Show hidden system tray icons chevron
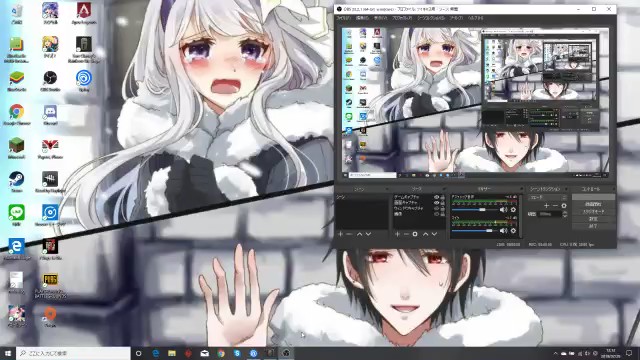The image size is (640, 360). point(556,353)
